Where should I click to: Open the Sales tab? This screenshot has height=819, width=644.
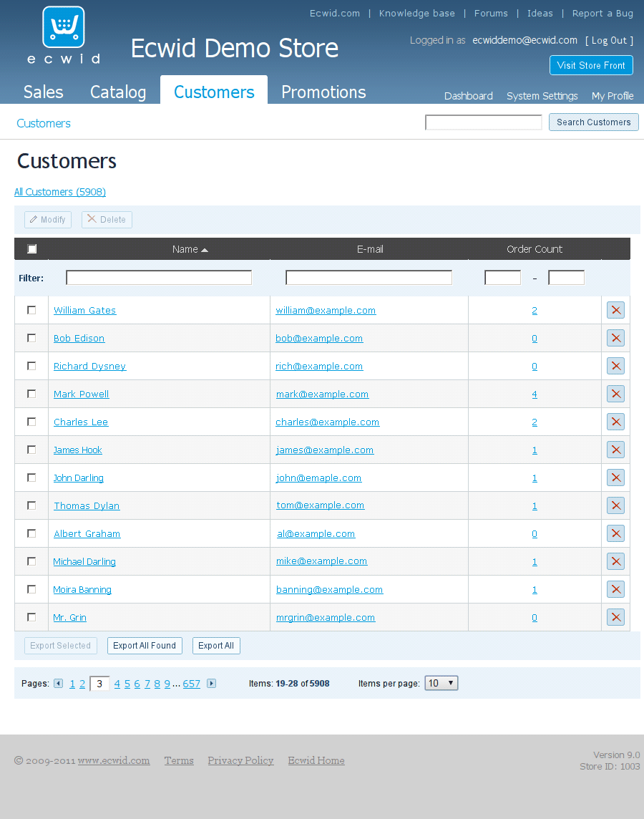(x=44, y=92)
